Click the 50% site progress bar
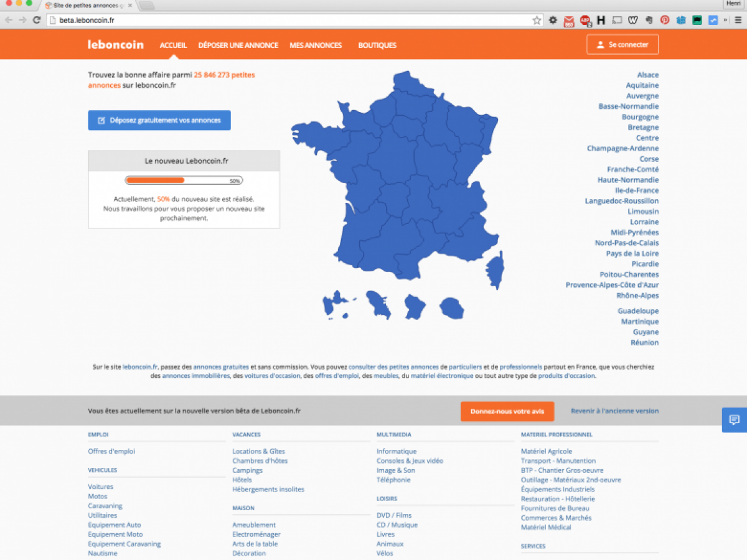Image resolution: width=747 pixels, height=560 pixels. click(x=184, y=180)
